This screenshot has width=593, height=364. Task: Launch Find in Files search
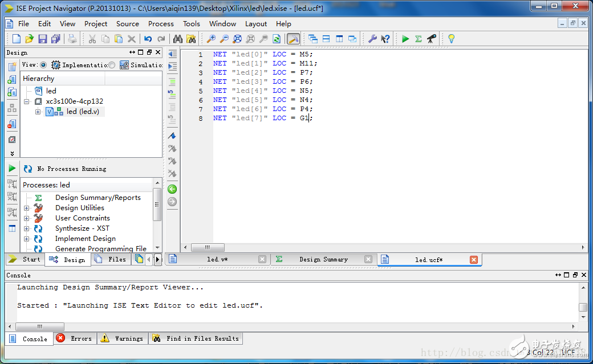192,38
